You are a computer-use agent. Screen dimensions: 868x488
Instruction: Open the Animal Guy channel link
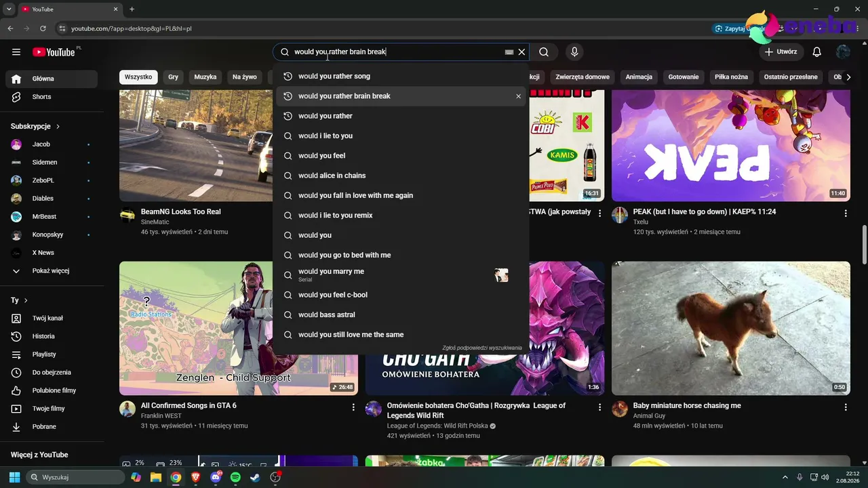pyautogui.click(x=649, y=416)
